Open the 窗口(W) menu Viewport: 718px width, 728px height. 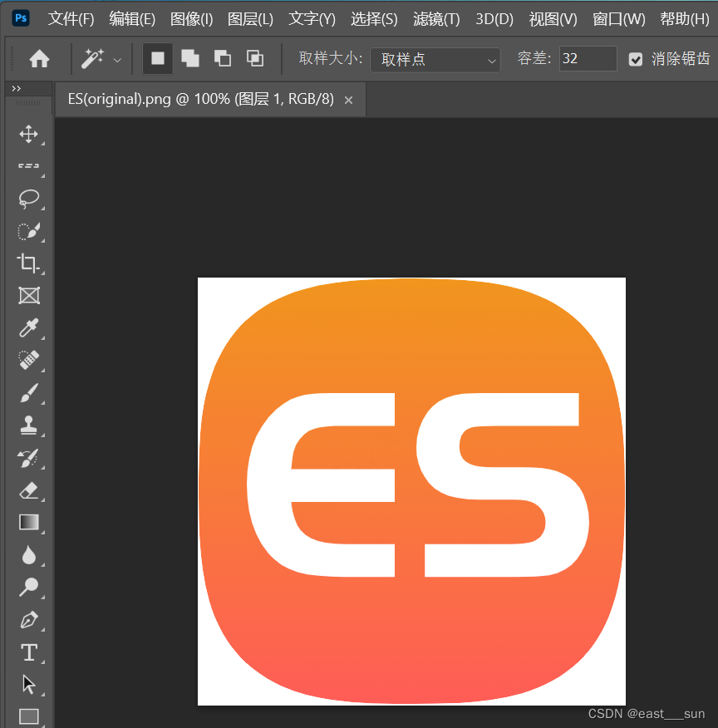(x=618, y=19)
